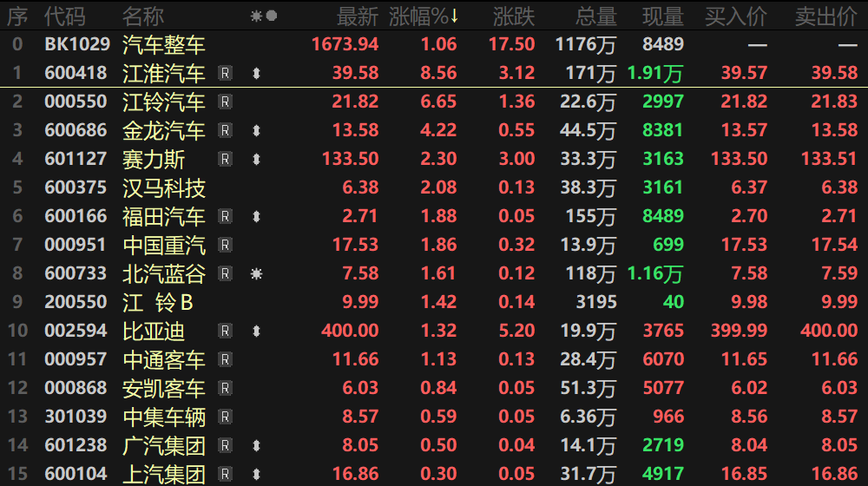Click the up-down marker icon for 金龙汽车
The width and height of the screenshot is (868, 486).
tap(256, 131)
